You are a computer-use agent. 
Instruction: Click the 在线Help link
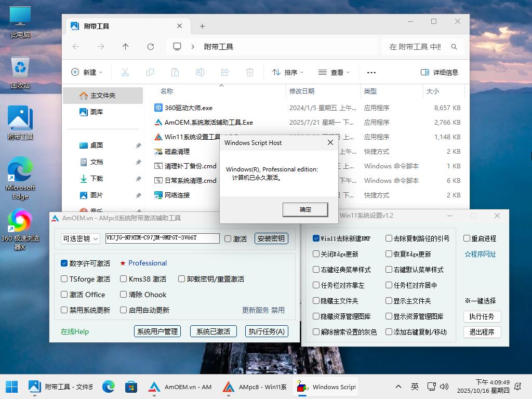pos(75,331)
